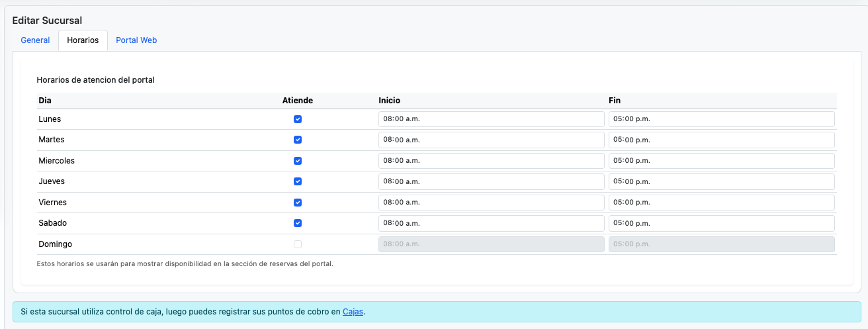Edit the Lunes Inicio time field
This screenshot has height=329, width=868.
[492, 119]
